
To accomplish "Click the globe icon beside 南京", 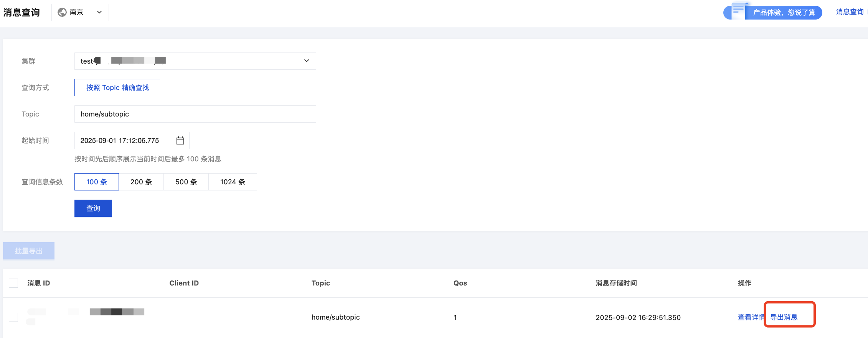I will (x=62, y=12).
